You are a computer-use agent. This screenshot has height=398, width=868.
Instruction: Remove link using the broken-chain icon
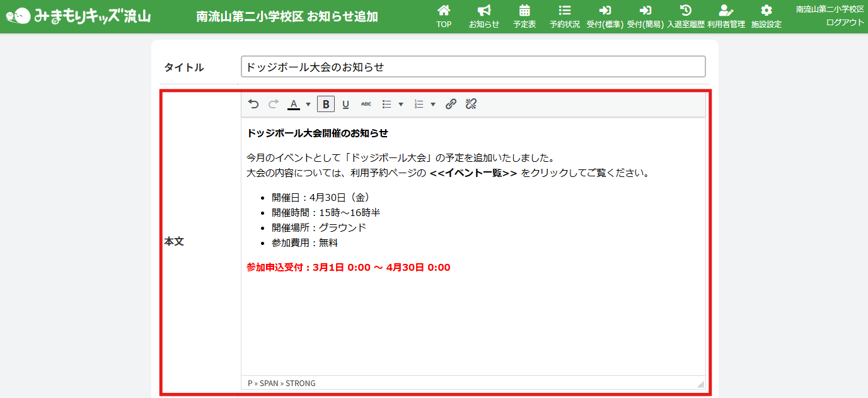[x=471, y=104]
